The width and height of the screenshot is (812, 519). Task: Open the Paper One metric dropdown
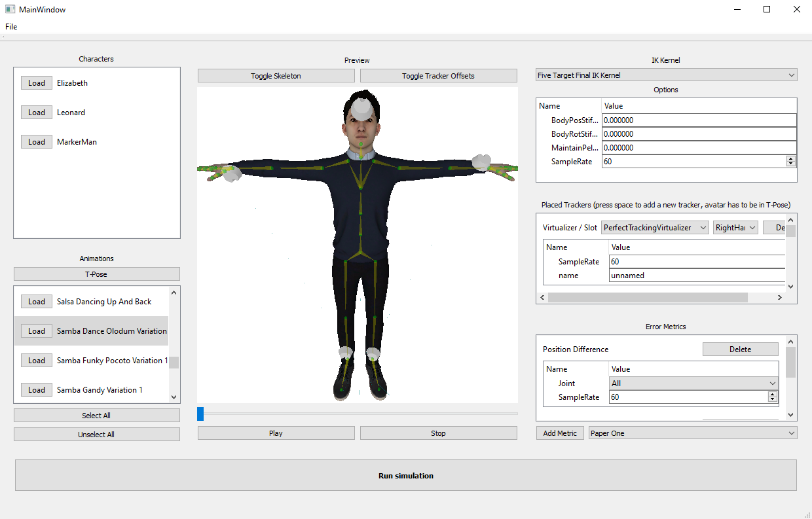(693, 433)
